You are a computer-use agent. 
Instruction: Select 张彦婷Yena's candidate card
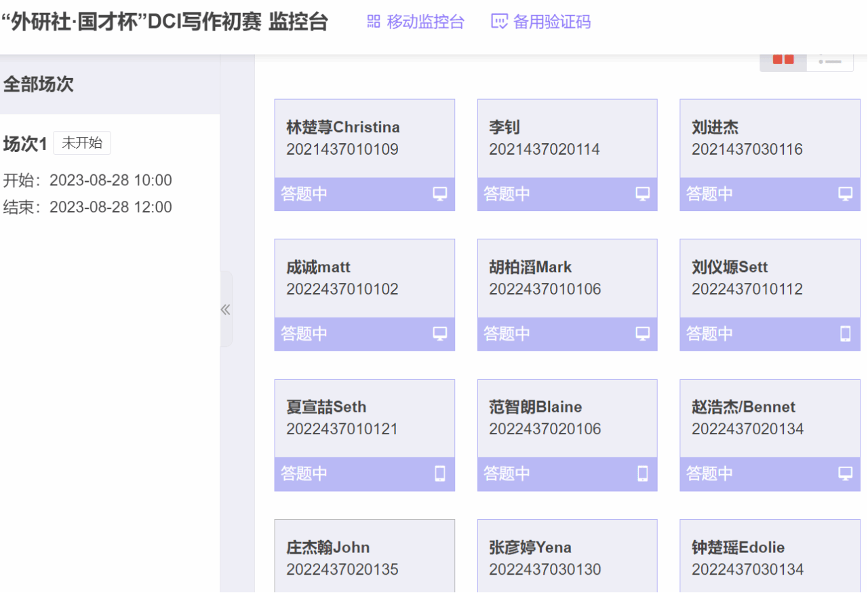point(567,556)
